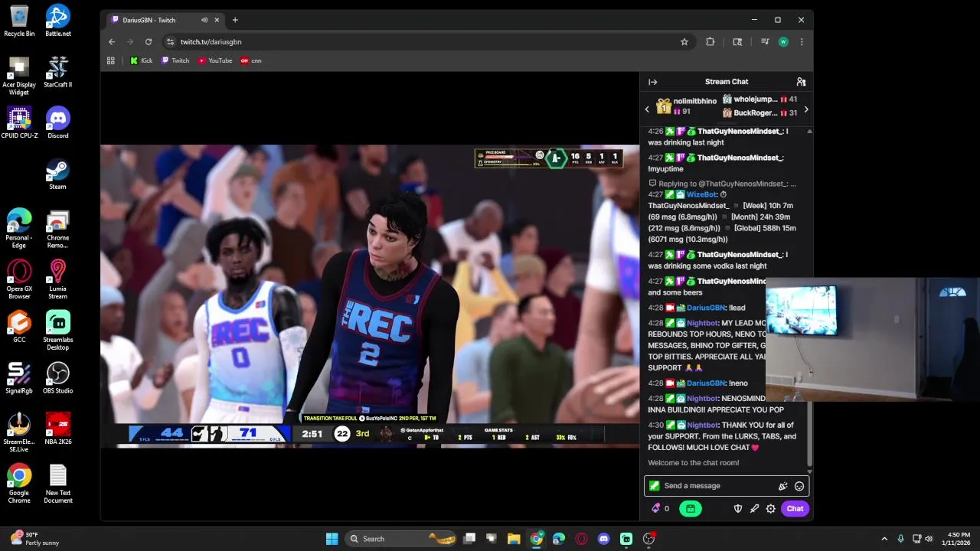The image size is (980, 551).
Task: Open BuckRoger top gifter entry
Action: click(x=759, y=113)
